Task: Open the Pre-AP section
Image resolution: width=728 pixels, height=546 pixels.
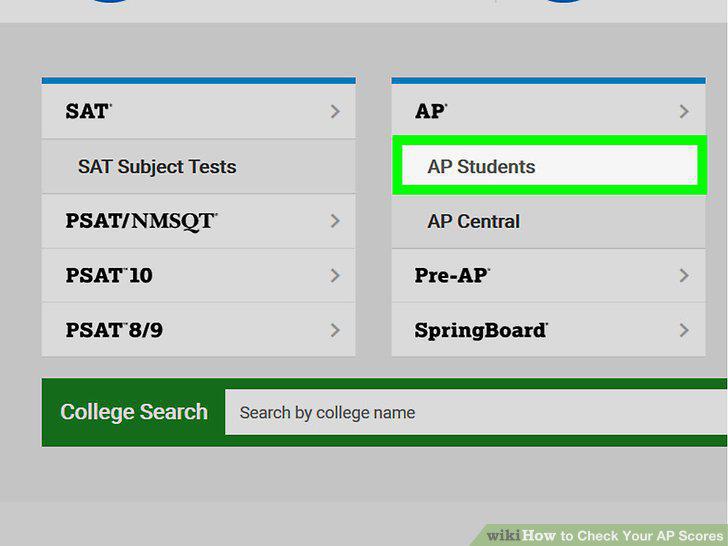Action: click(548, 276)
